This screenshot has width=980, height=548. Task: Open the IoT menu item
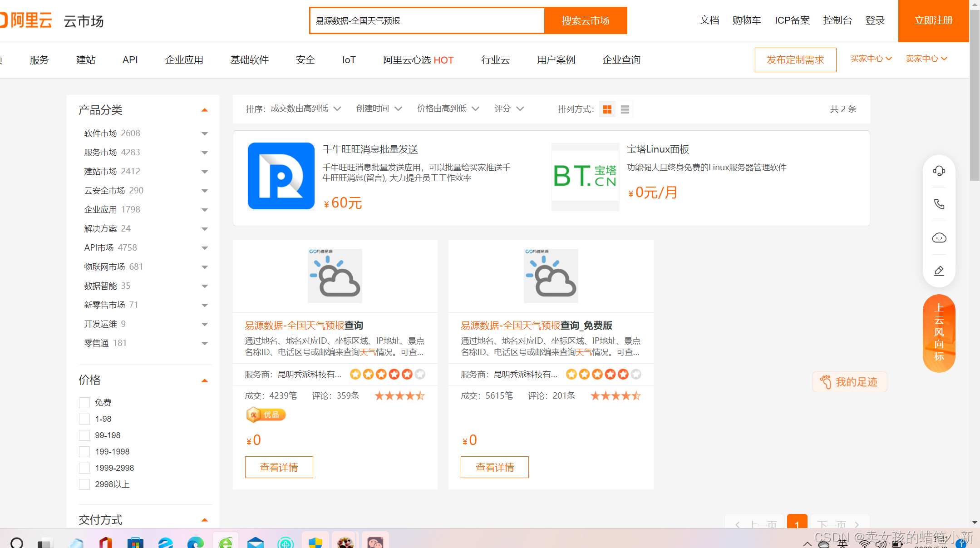349,60
